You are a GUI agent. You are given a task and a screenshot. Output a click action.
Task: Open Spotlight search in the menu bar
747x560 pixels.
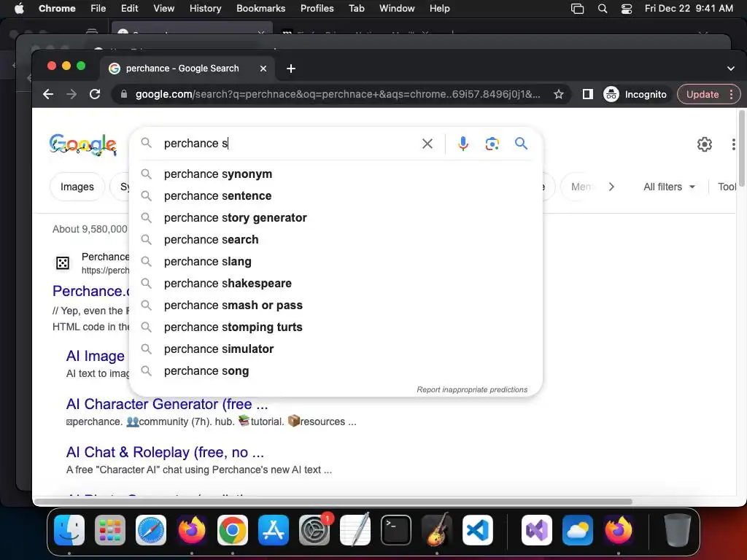coord(602,9)
